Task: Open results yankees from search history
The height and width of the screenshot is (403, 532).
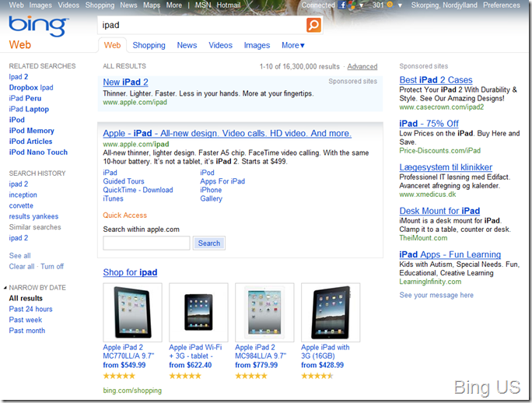Action: pos(33,216)
